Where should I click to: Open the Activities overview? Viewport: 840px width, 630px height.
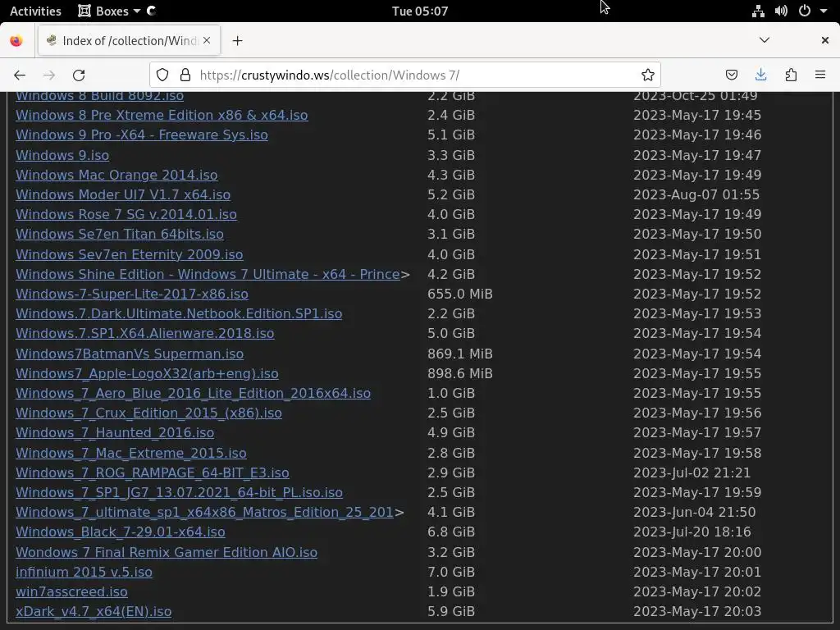coord(35,11)
